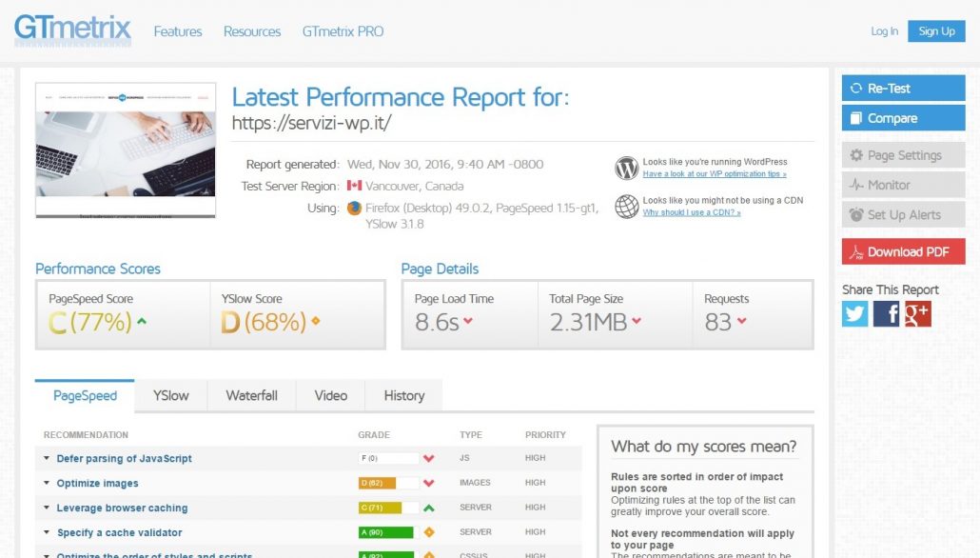Expand Optimize images recommendation row
980x558 pixels.
pyautogui.click(x=47, y=483)
